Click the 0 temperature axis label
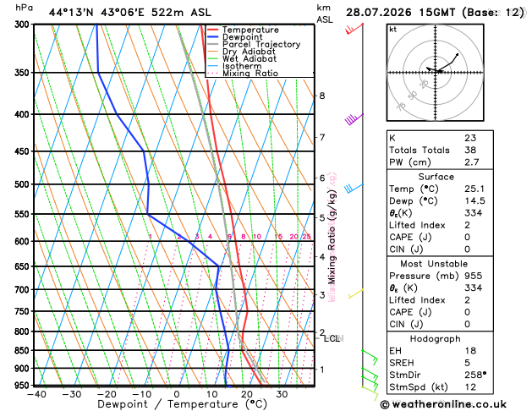 coord(177,394)
